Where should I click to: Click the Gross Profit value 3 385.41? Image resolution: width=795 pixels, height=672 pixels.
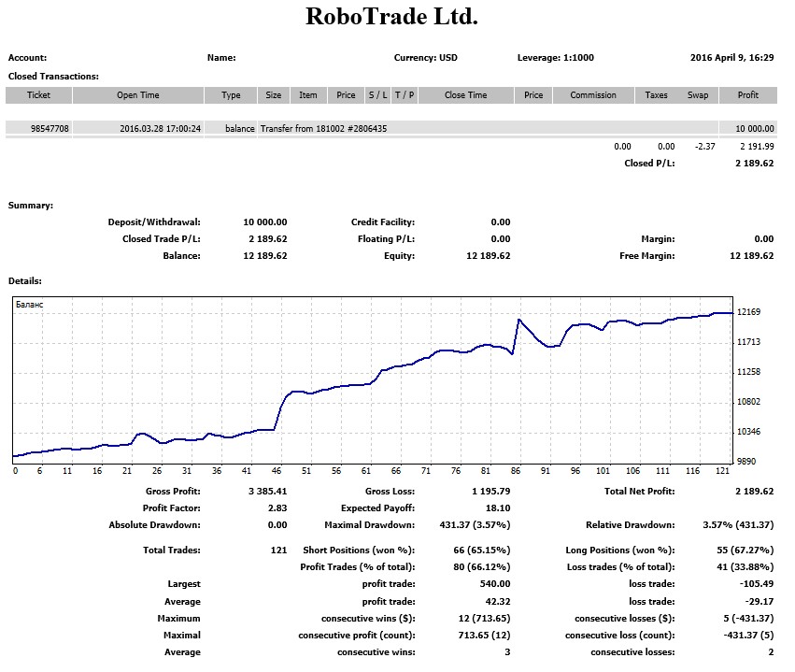[268, 492]
